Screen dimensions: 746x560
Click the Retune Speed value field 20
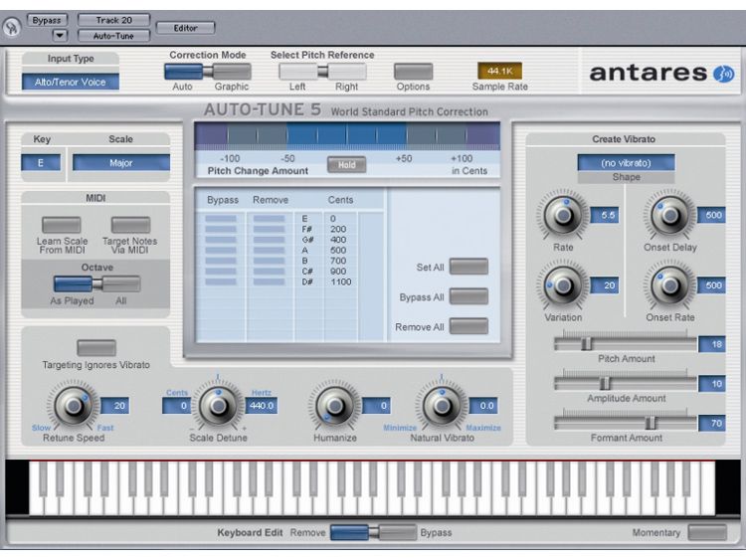click(115, 406)
